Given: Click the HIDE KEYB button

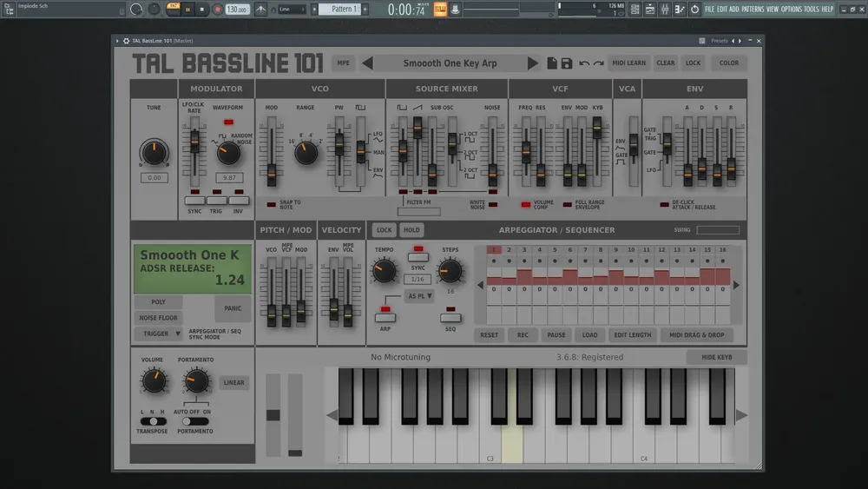Looking at the screenshot, I should point(717,357).
